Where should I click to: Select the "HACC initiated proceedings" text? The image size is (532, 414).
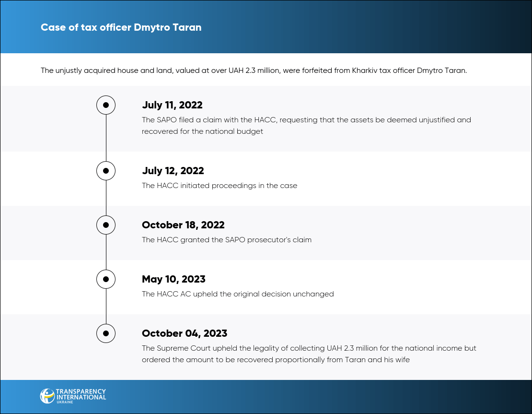coord(220,186)
